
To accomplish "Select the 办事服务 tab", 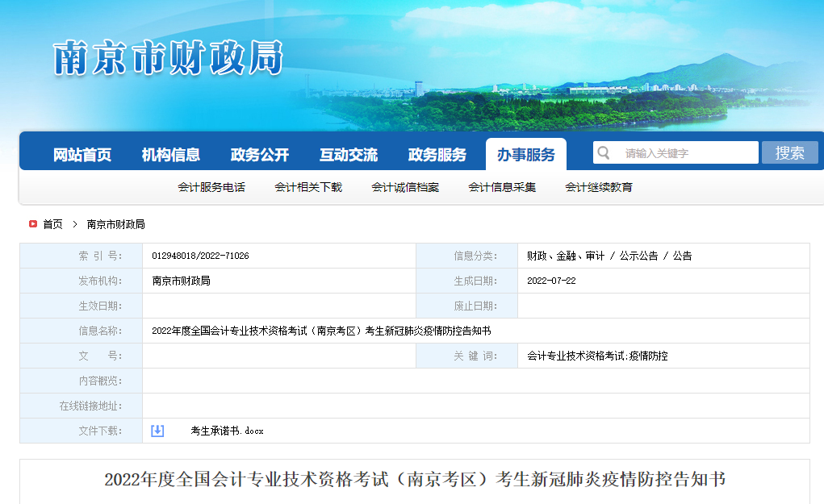I will (525, 152).
